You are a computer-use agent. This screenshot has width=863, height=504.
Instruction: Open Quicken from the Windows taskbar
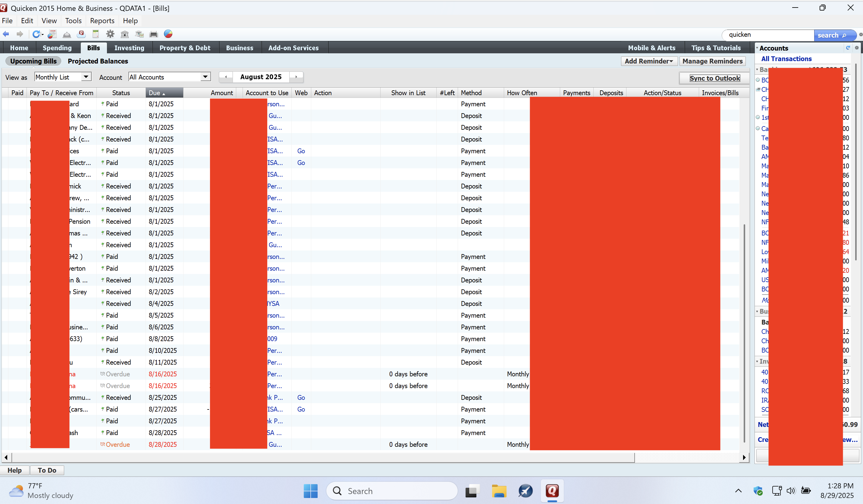(552, 491)
